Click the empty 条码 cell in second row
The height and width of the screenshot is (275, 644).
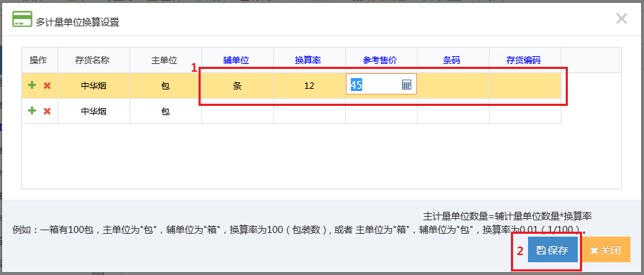[453, 111]
